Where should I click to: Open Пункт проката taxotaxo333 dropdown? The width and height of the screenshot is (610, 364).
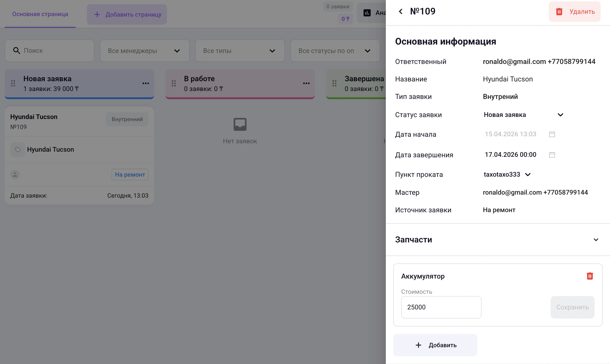point(507,174)
